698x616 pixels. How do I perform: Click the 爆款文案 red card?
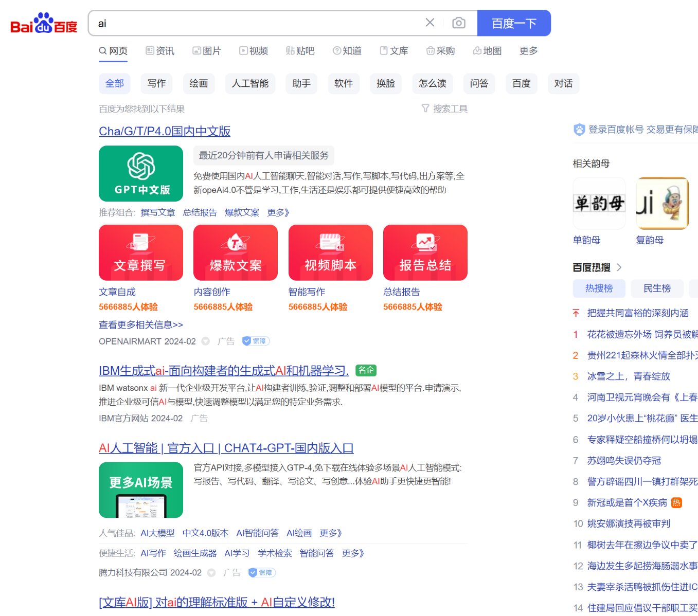pos(236,252)
